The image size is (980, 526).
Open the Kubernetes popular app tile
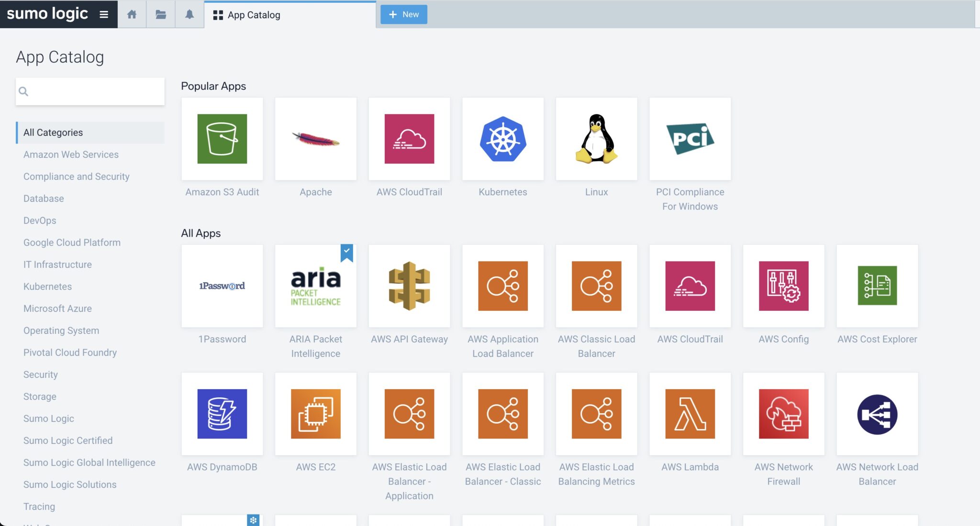coord(502,139)
